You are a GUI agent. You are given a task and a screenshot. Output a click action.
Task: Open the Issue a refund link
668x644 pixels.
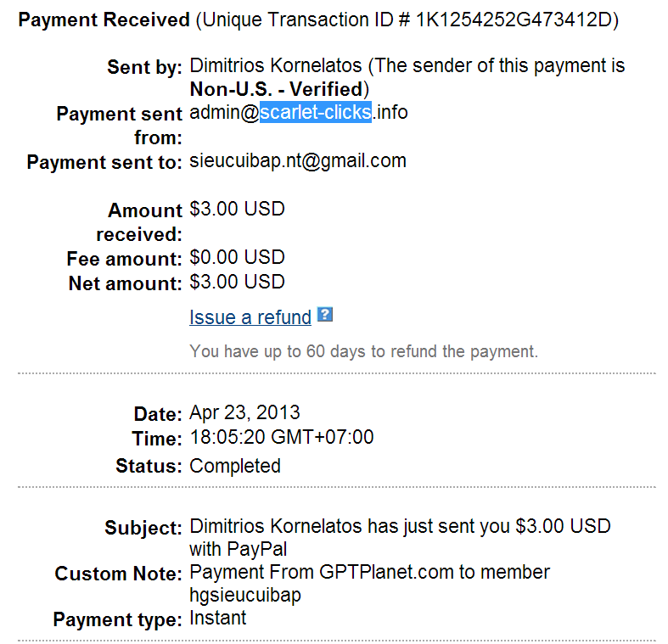[x=250, y=317]
